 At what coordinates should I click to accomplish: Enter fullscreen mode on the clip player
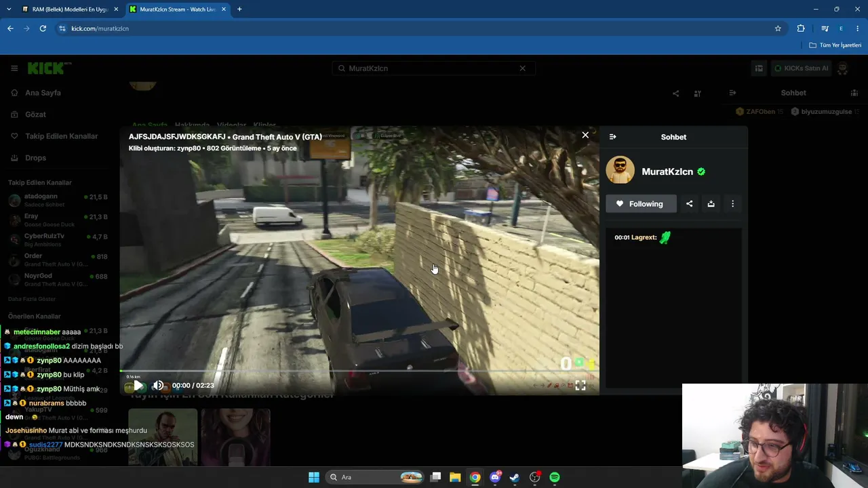[x=580, y=385]
